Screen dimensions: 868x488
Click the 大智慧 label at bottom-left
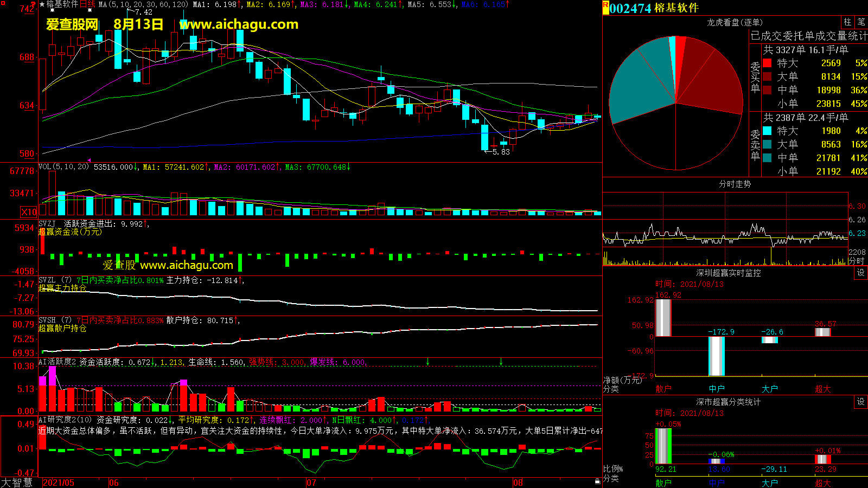[17, 483]
